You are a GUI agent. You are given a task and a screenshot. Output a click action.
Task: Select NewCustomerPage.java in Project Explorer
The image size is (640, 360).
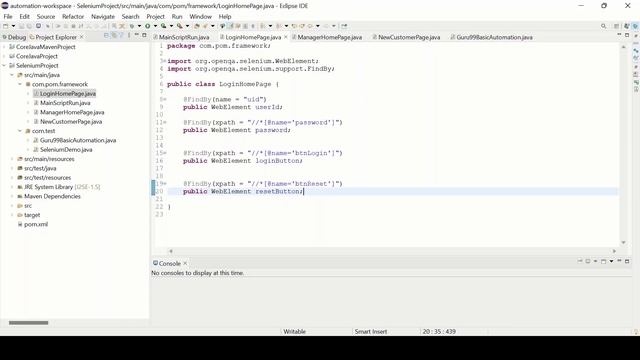click(71, 122)
